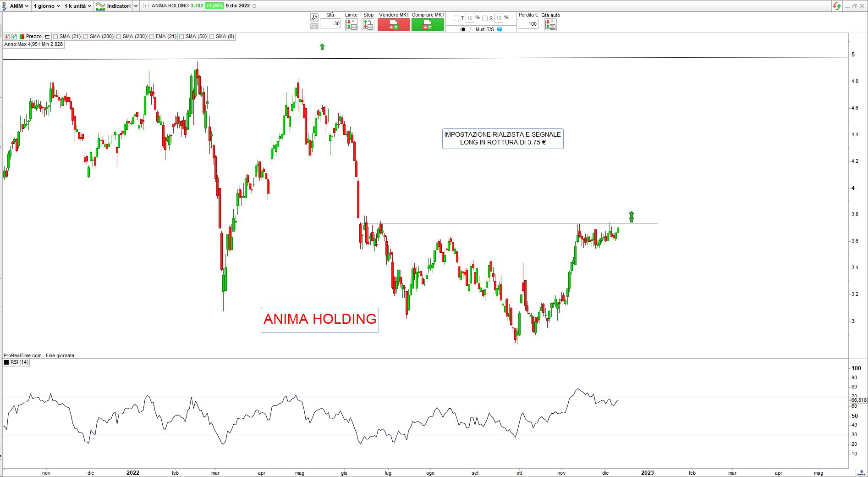Screen dimensions: 868x477
Task: Open the wrench settings icon
Action: (314, 17)
